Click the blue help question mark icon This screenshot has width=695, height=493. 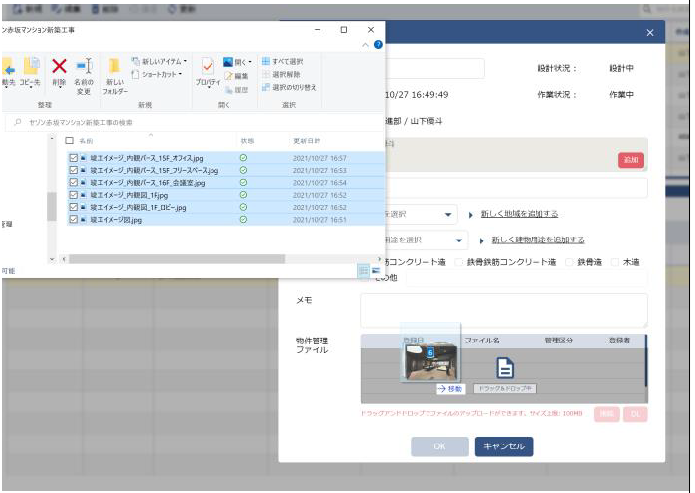[378, 45]
